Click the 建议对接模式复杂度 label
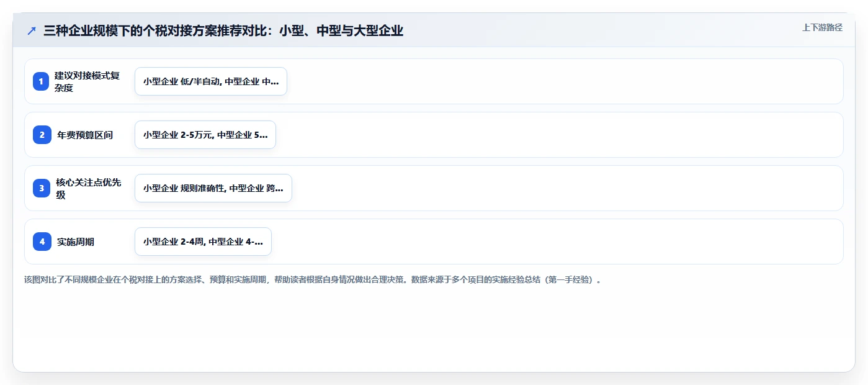 coord(87,81)
